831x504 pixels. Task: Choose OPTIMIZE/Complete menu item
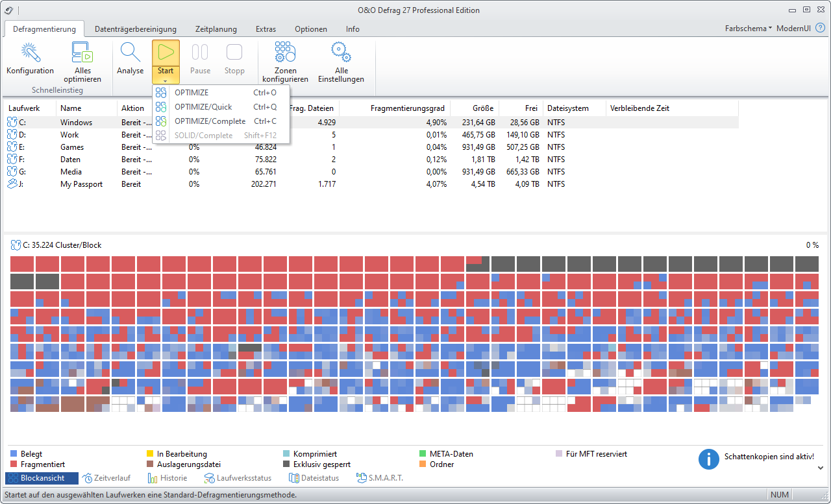tap(221, 121)
